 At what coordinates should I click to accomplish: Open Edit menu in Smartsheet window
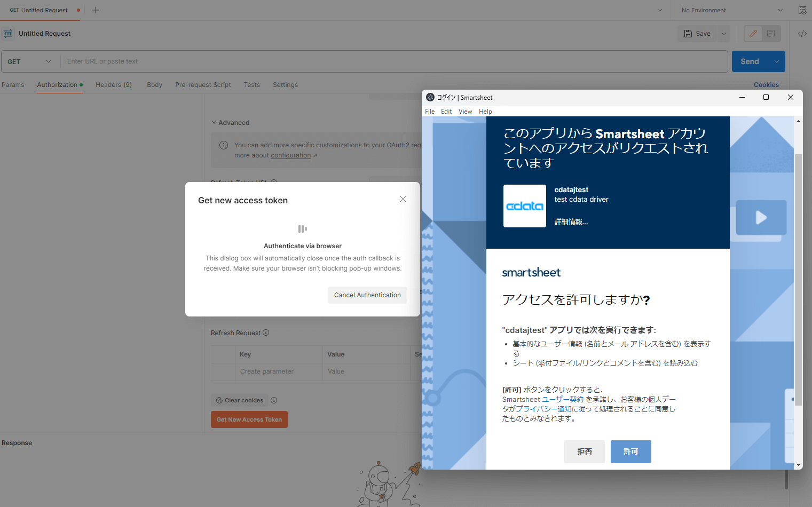446,112
